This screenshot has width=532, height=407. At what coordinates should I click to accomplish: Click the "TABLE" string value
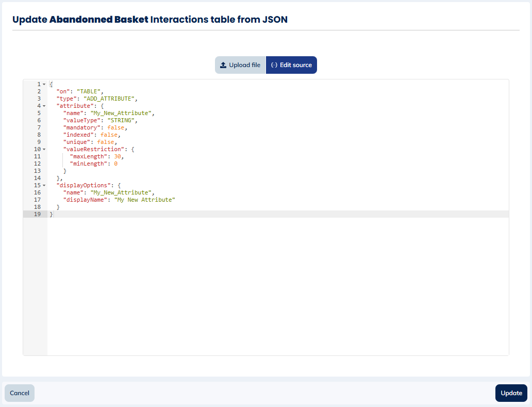click(90, 91)
